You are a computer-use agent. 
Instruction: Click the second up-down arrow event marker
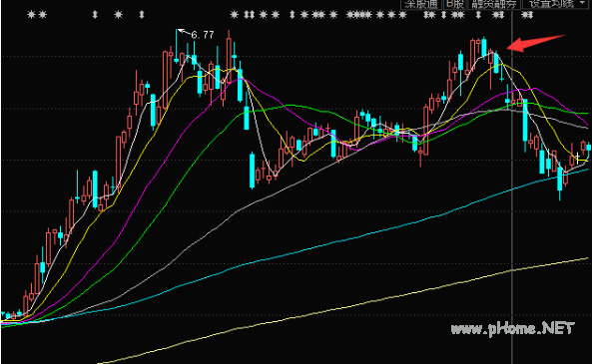142,15
